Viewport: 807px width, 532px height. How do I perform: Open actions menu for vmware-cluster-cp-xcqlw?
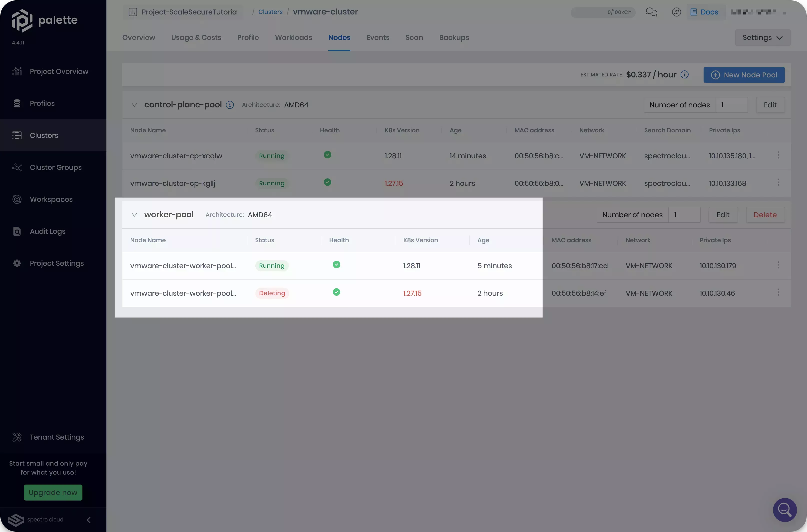(778, 155)
